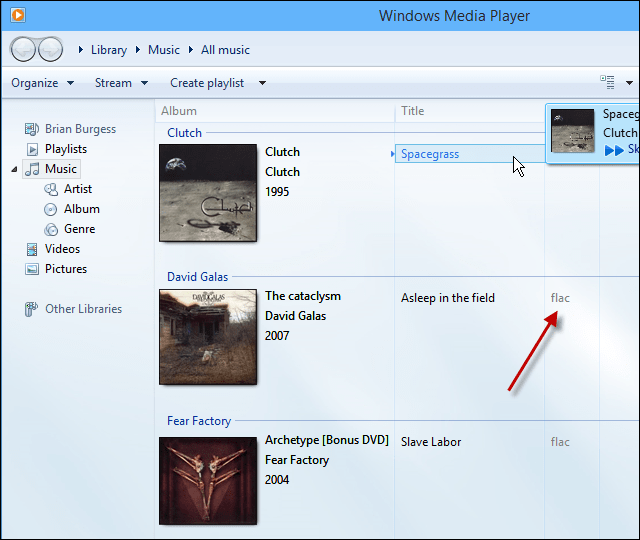Viewport: 640px width, 540px height.
Task: Select Album under Music
Action: click(x=82, y=209)
